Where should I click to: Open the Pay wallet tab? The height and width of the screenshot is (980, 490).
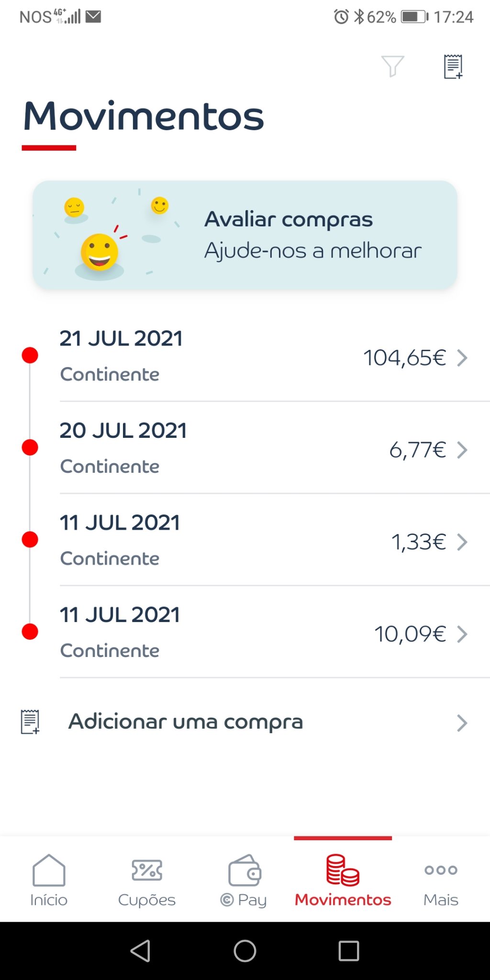[x=244, y=880]
